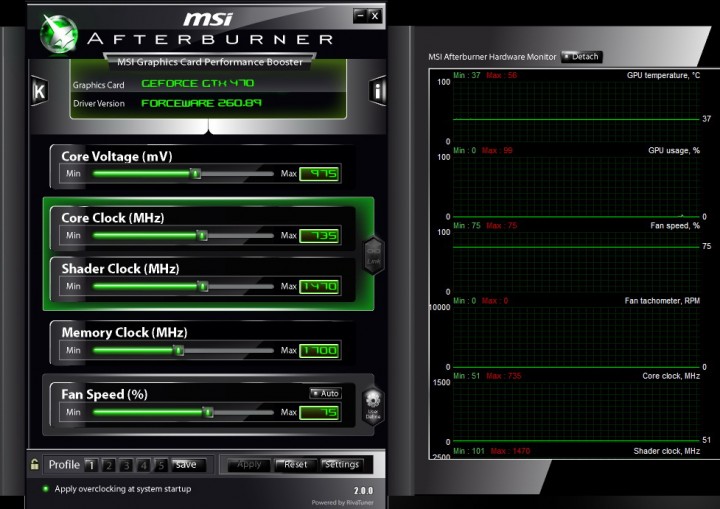The image size is (720, 509).
Task: Click the Core Clock value field 735
Action: tap(320, 236)
